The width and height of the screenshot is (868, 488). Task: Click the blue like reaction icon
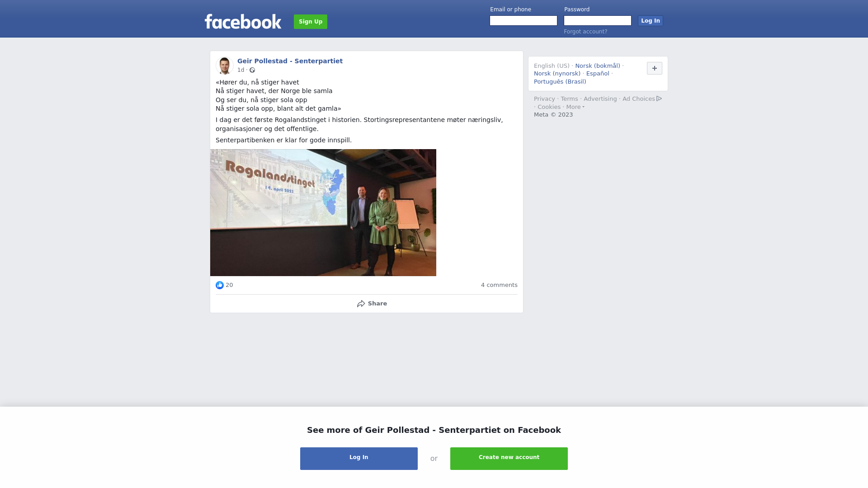click(220, 285)
